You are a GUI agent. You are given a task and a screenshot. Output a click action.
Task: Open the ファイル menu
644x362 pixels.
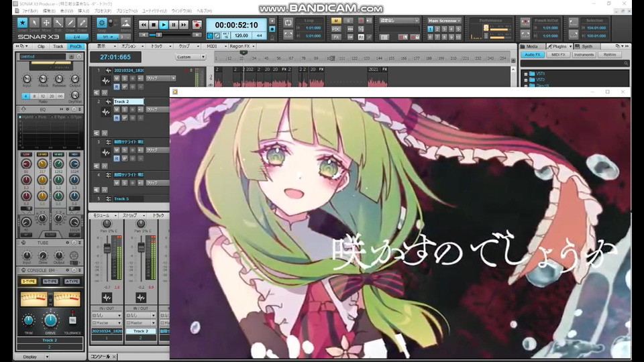29,11
